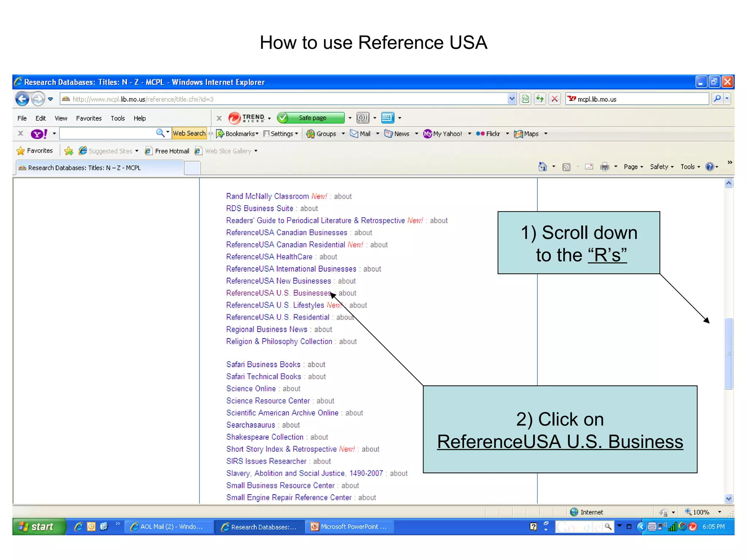Open AOL Mail taskbar window
The height and width of the screenshot is (560, 747).
click(x=169, y=527)
